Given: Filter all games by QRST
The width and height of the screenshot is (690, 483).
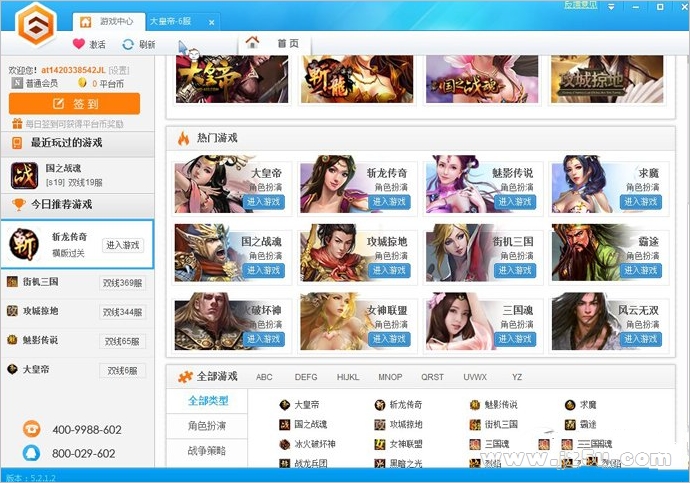Looking at the screenshot, I should [432, 377].
